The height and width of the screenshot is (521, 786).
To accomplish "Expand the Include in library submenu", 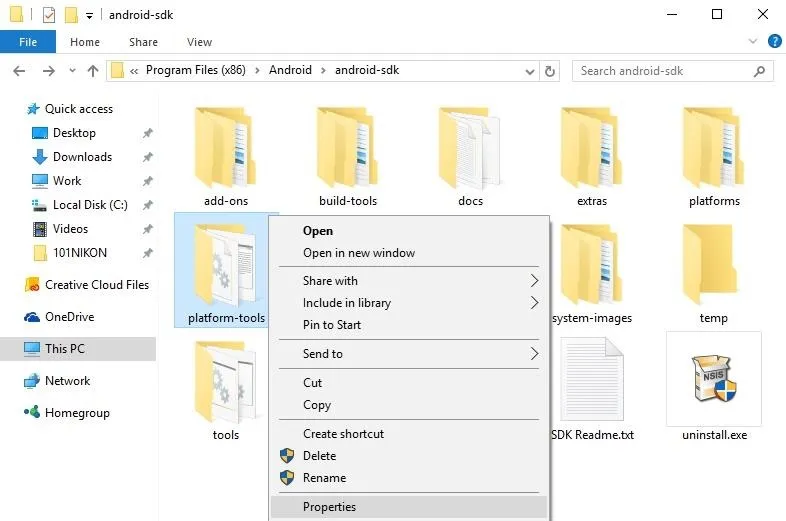I will 534,303.
